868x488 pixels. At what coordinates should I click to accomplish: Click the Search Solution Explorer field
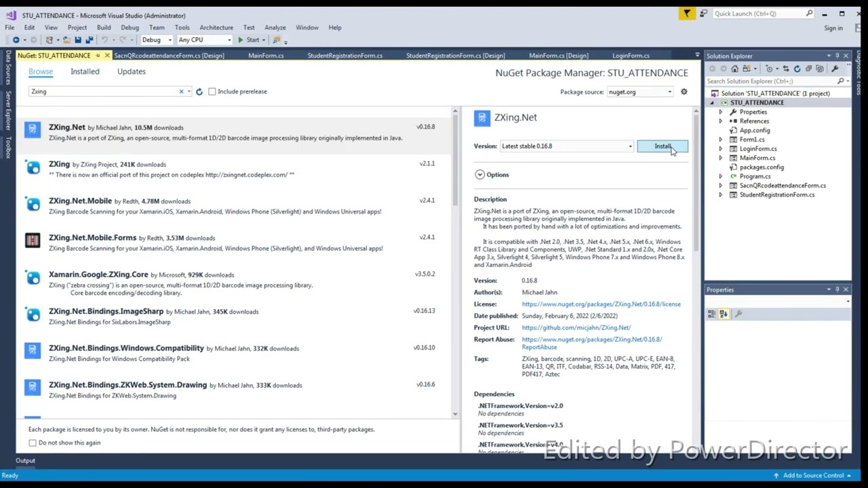click(772, 81)
